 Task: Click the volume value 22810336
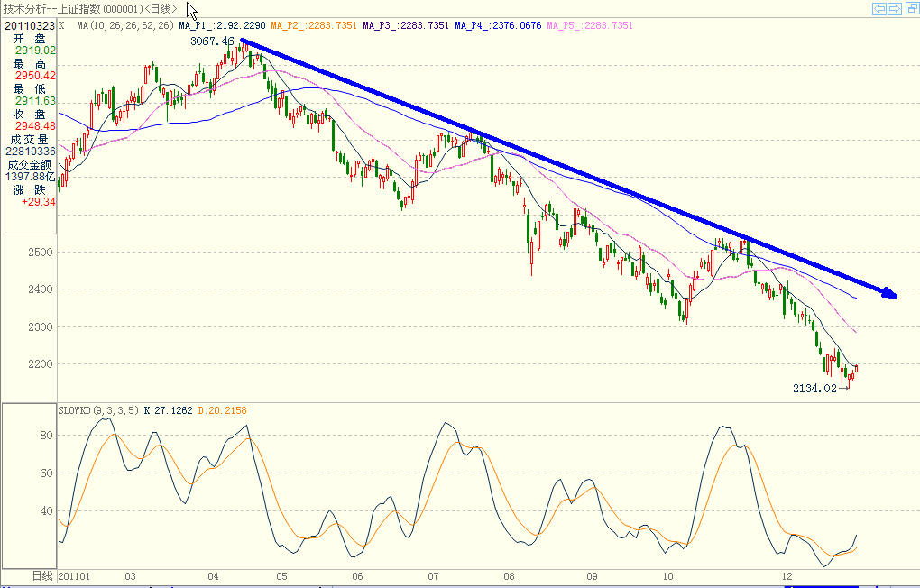coord(31,152)
